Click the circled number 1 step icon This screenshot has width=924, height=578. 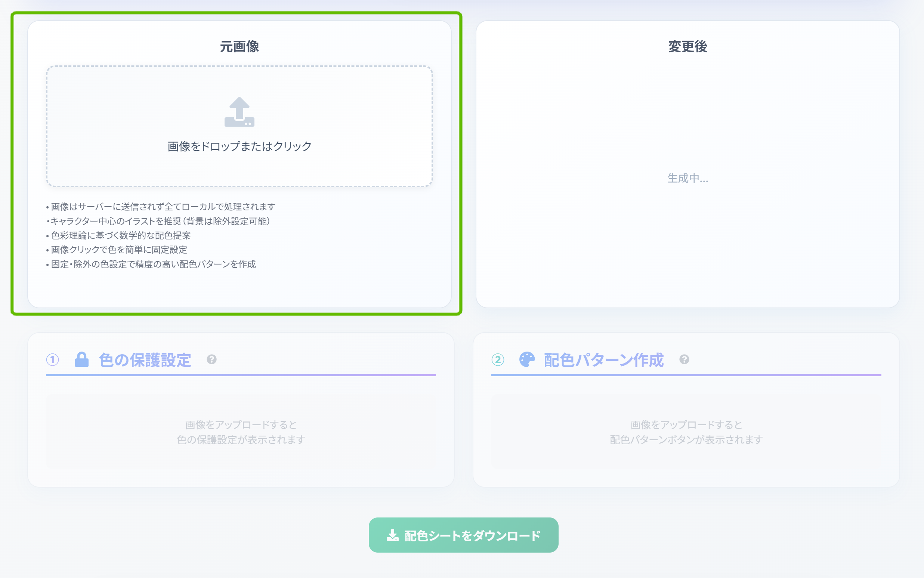(53, 359)
